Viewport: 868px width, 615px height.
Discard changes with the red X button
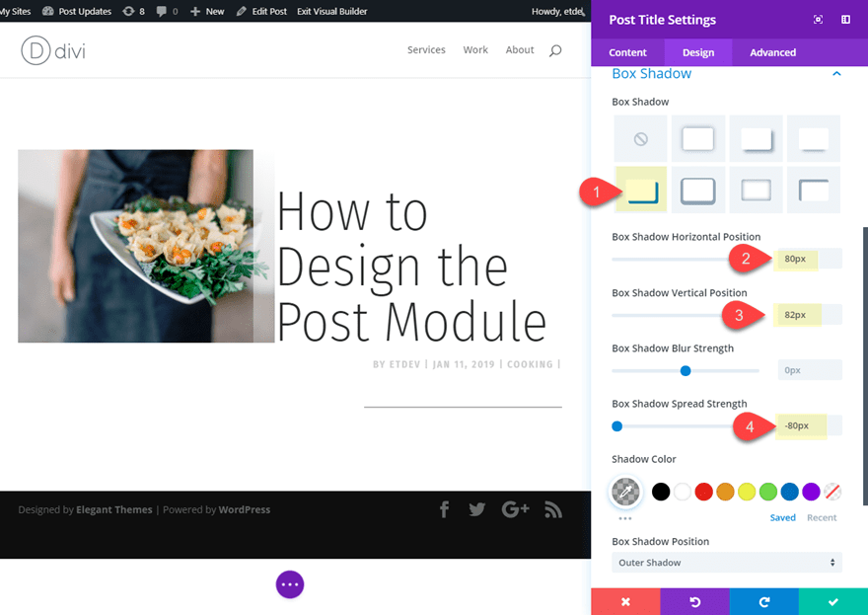625,601
